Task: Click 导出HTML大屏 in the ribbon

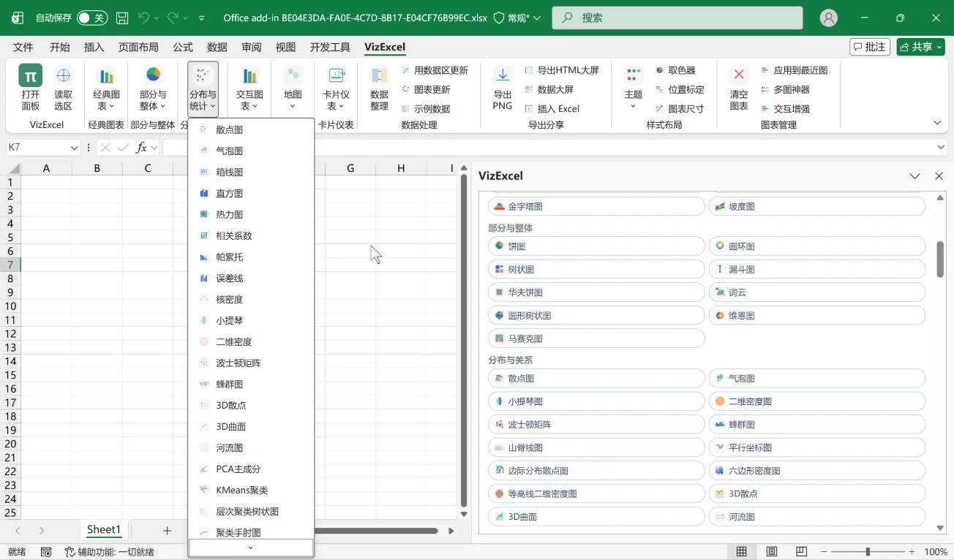Action: 562,70
